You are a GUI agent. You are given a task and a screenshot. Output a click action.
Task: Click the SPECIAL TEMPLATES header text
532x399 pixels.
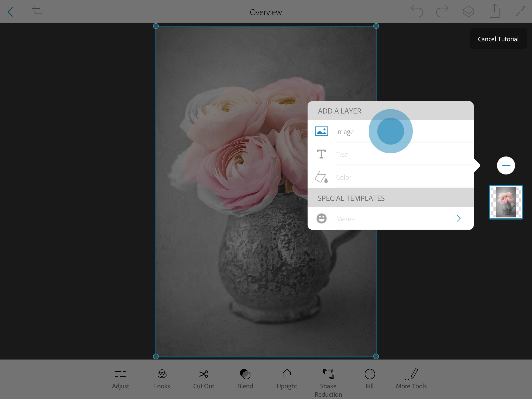pos(351,198)
